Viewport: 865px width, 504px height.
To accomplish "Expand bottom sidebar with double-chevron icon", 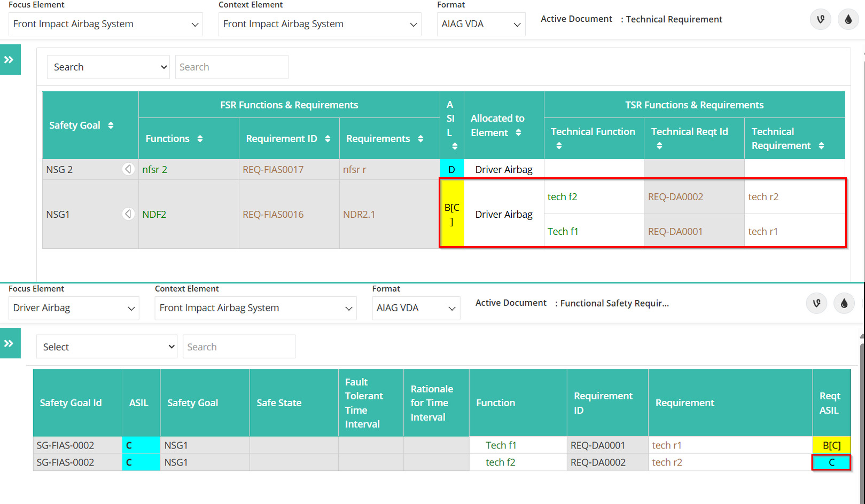I will click(9, 343).
